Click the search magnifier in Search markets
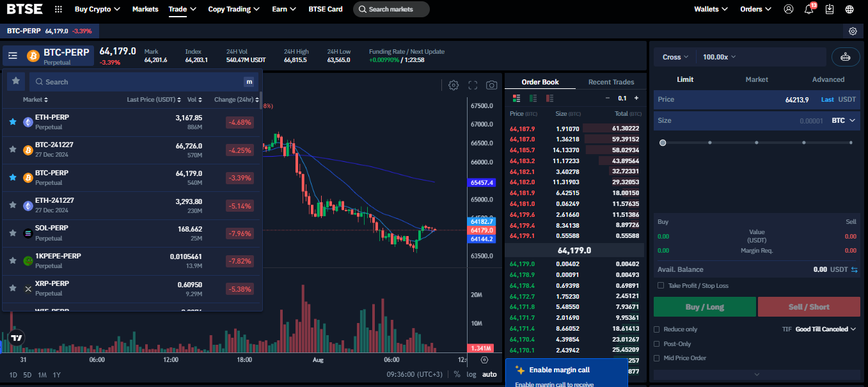The width and height of the screenshot is (868, 387). point(363,10)
